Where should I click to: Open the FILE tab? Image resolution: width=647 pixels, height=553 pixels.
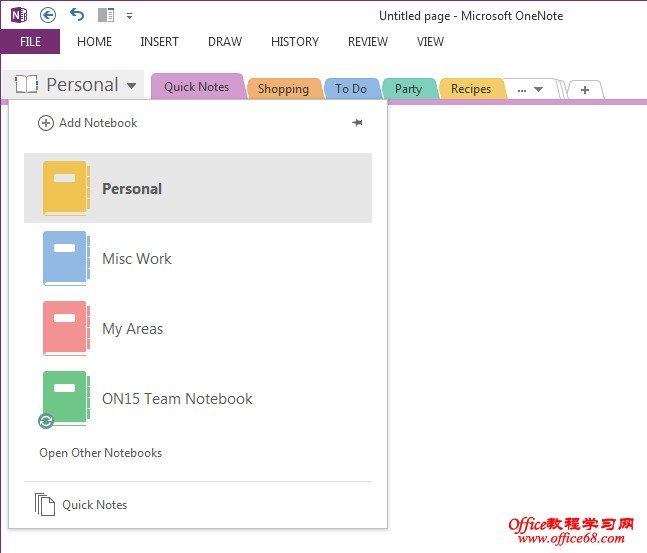(x=30, y=42)
